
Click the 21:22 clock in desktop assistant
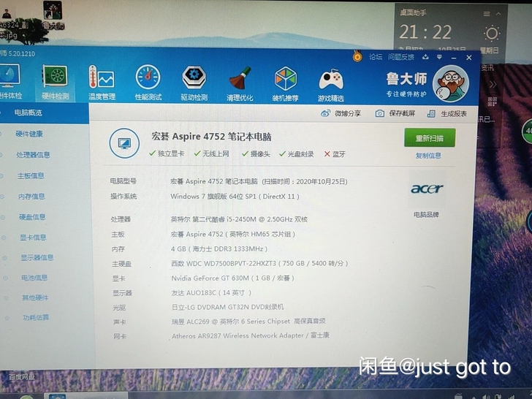pos(425,32)
